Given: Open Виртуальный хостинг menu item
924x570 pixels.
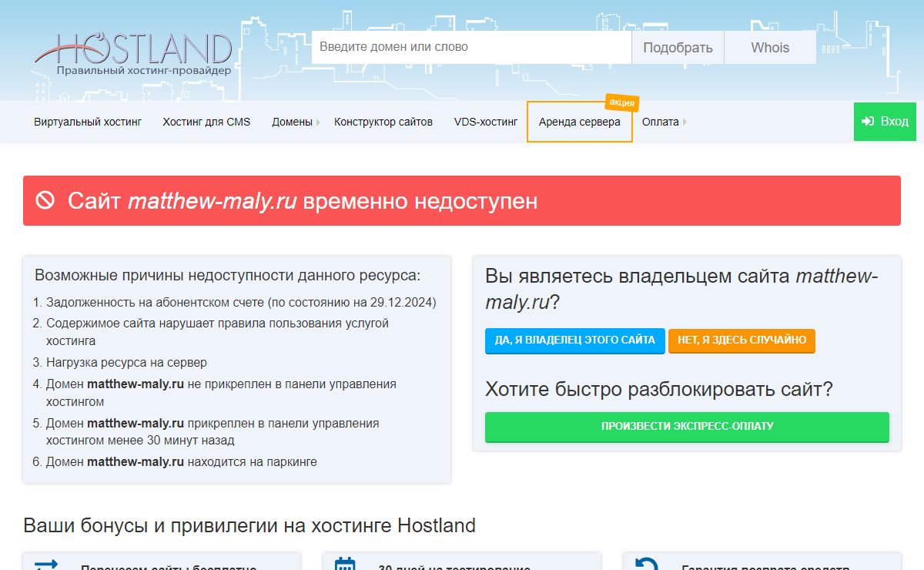Looking at the screenshot, I should (x=88, y=122).
